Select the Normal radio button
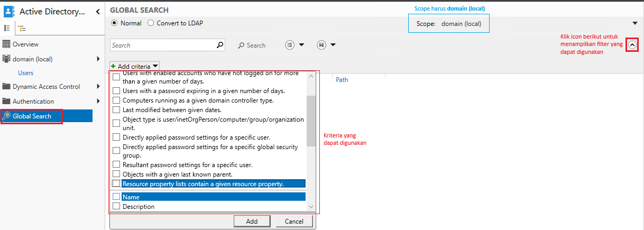The image size is (644, 230). 114,23
